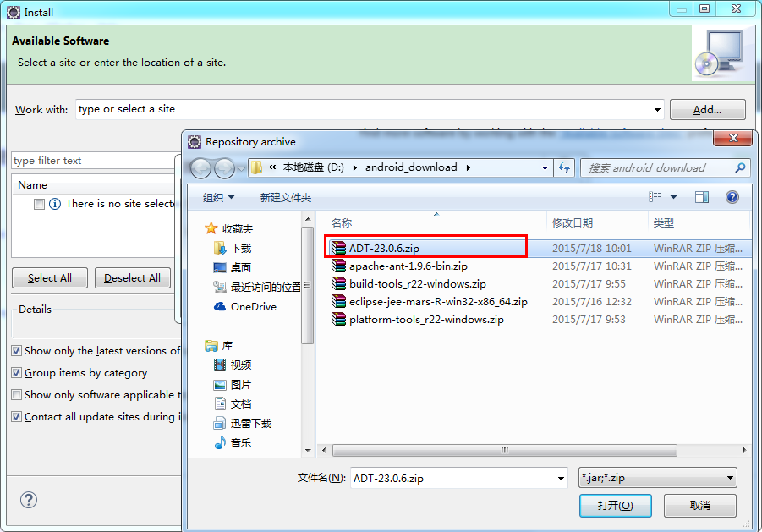This screenshot has height=532, width=762.
Task: Click the file list horizontal scrollbar thumb
Action: [x=504, y=450]
